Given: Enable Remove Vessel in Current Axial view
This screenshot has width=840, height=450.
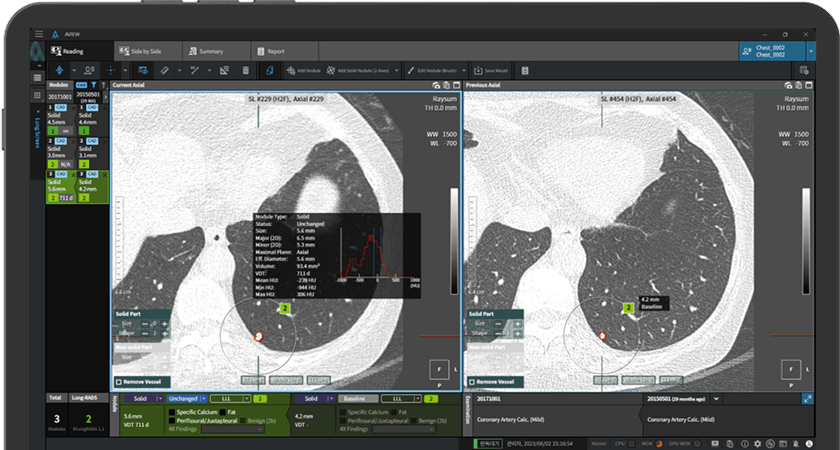Looking at the screenshot, I should pos(119,381).
